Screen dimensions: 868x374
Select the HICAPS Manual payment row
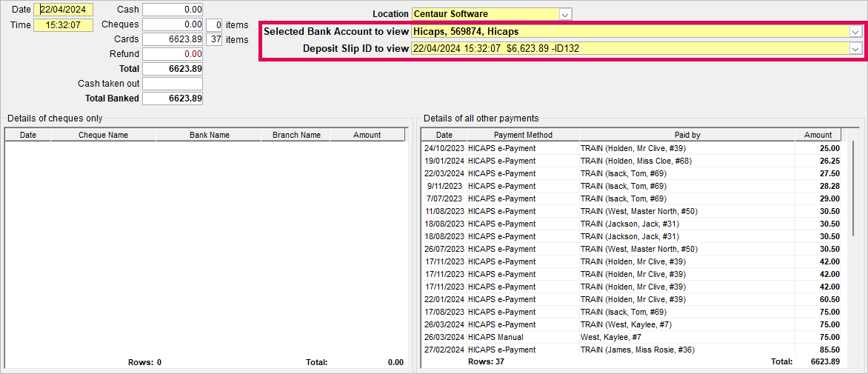(x=631, y=337)
